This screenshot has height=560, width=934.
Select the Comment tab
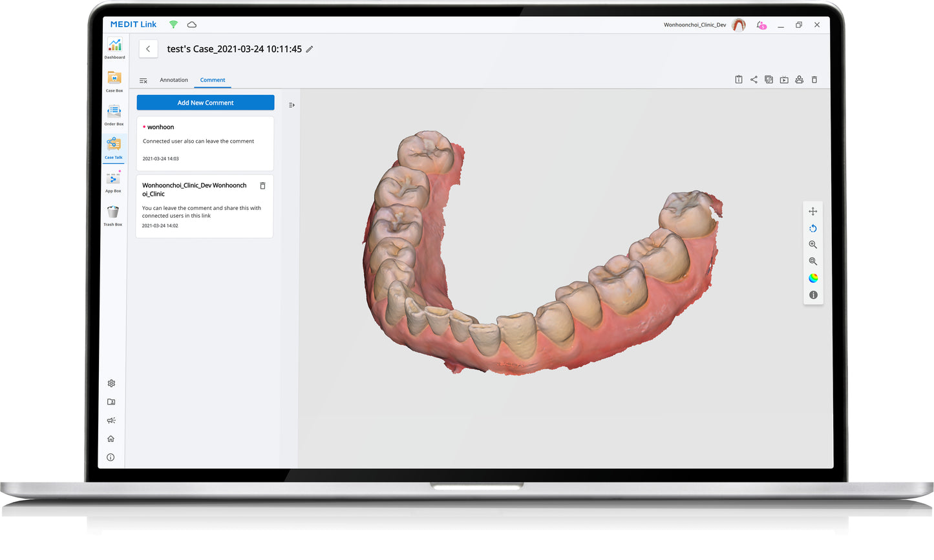click(x=213, y=80)
